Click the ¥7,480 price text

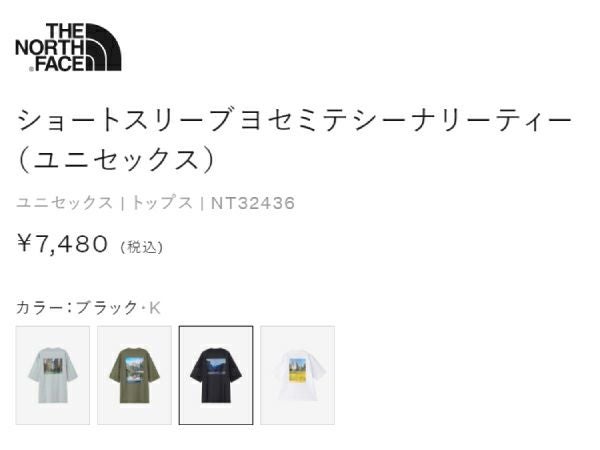point(62,244)
